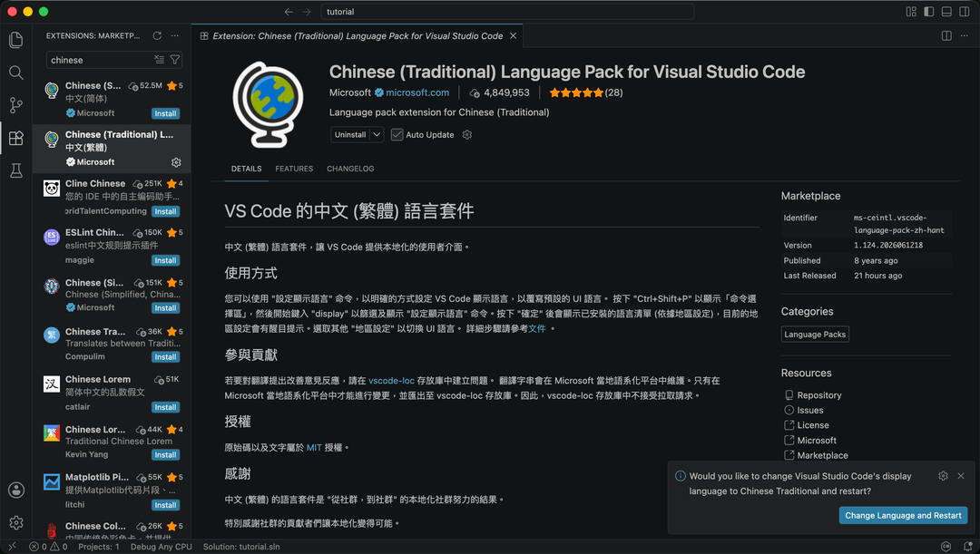Go back with navigation arrow
The width and height of the screenshot is (980, 554).
pos(289,12)
